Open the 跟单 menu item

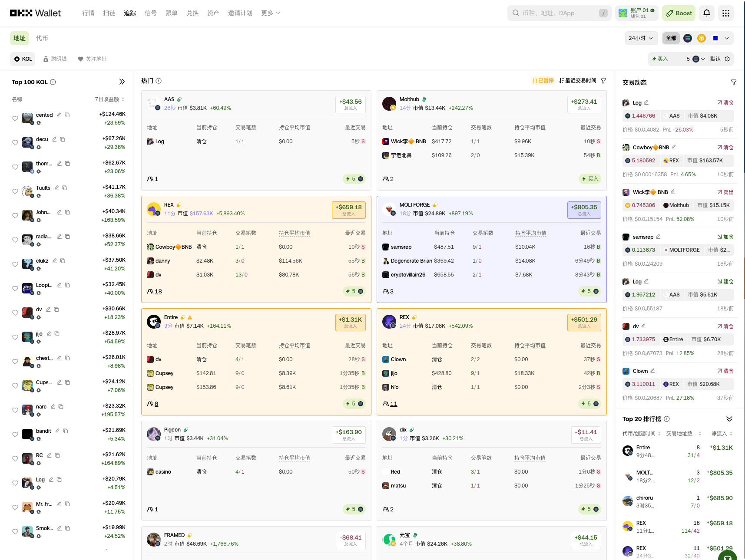tap(172, 13)
